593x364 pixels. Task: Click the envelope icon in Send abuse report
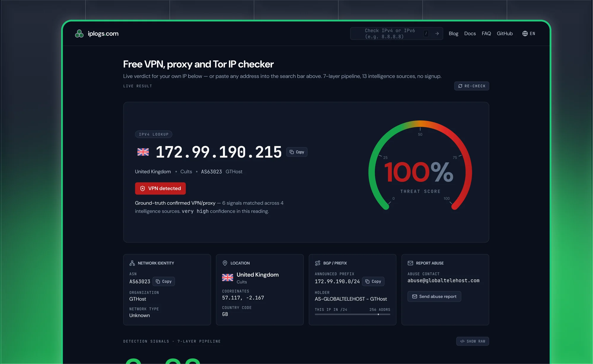point(415,296)
